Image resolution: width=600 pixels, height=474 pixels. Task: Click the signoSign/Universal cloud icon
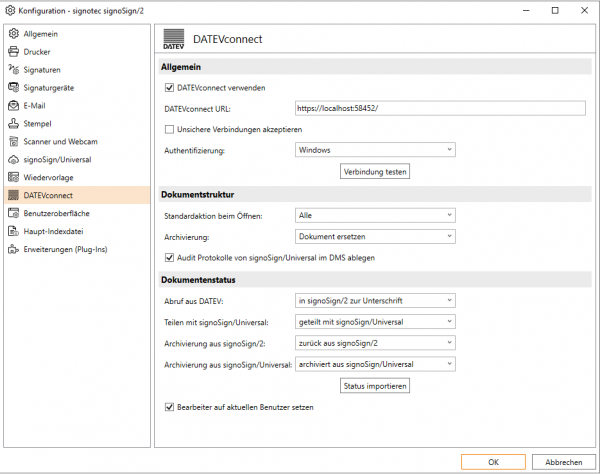coord(14,160)
